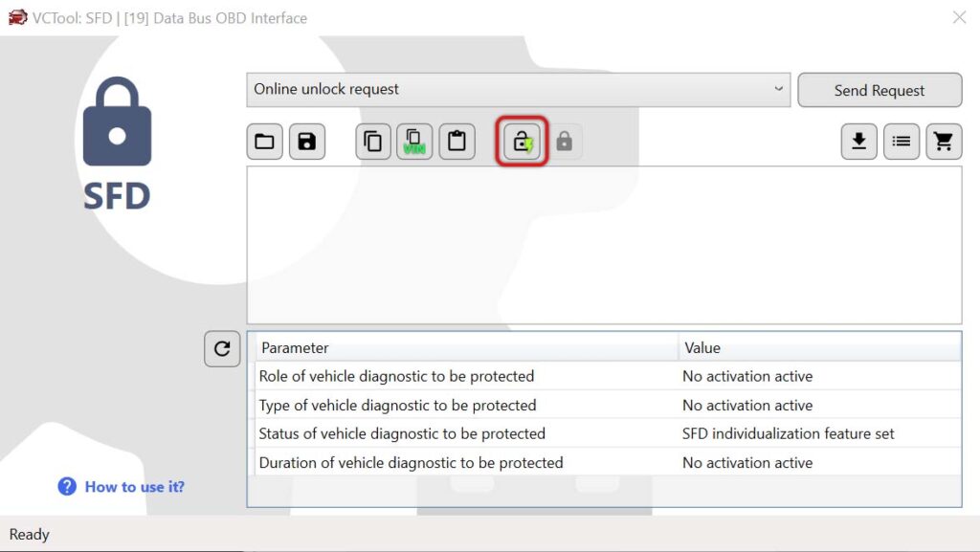980x552 pixels.
Task: Click the download arrow icon
Action: (x=858, y=142)
